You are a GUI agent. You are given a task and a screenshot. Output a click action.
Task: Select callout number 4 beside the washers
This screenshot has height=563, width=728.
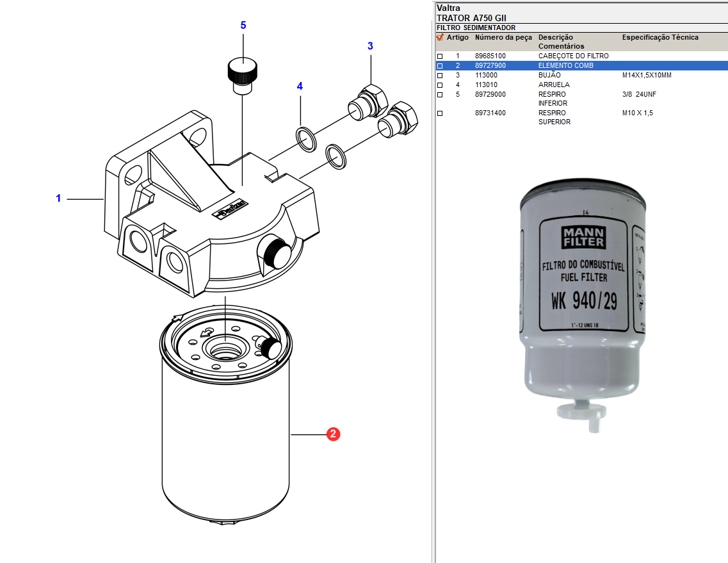click(x=299, y=86)
